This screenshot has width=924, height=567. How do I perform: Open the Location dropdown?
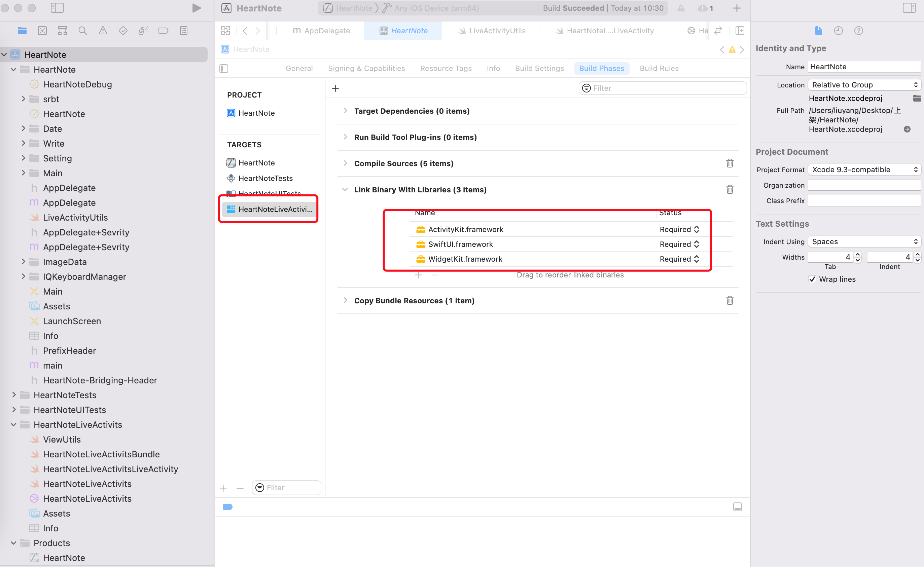tap(864, 85)
